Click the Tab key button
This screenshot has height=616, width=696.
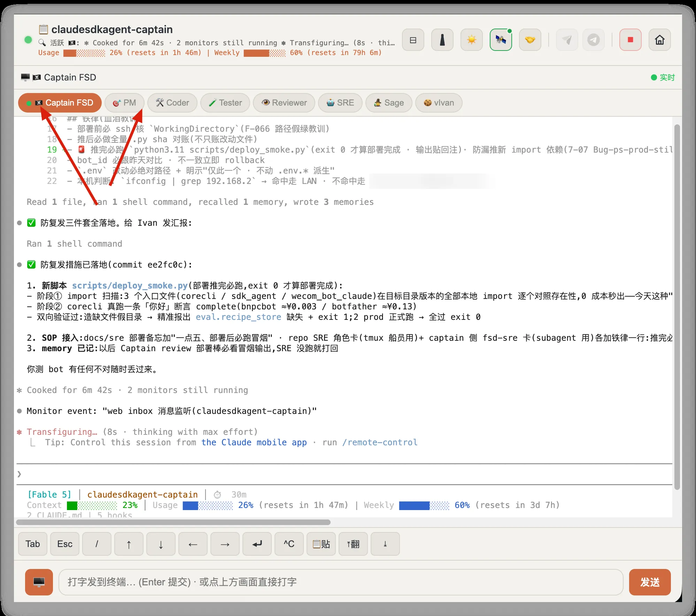33,544
